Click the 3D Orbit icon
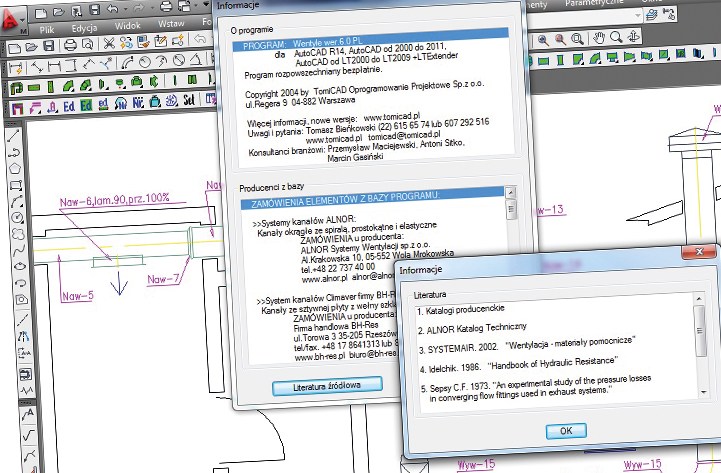Image resolution: width=721 pixels, height=473 pixels. pos(633,36)
